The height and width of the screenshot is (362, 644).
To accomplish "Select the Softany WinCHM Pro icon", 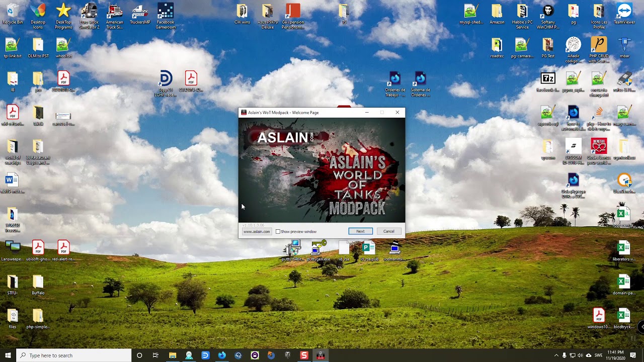I will click(x=548, y=16).
